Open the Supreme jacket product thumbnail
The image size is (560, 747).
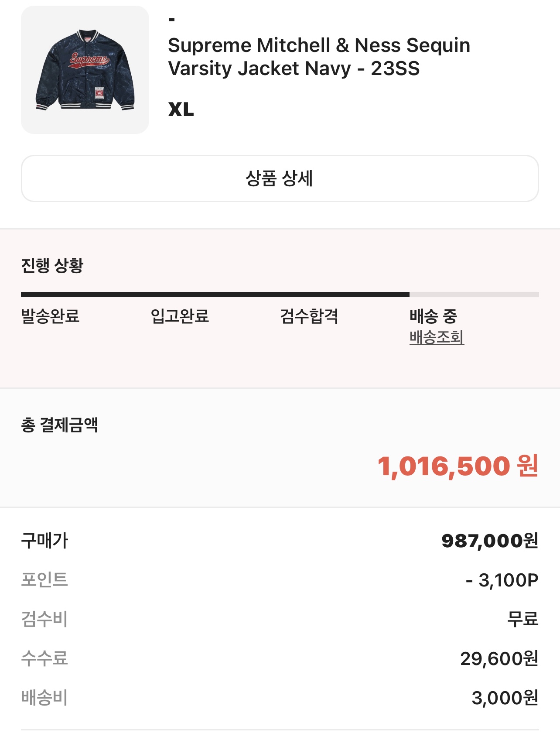[85, 70]
